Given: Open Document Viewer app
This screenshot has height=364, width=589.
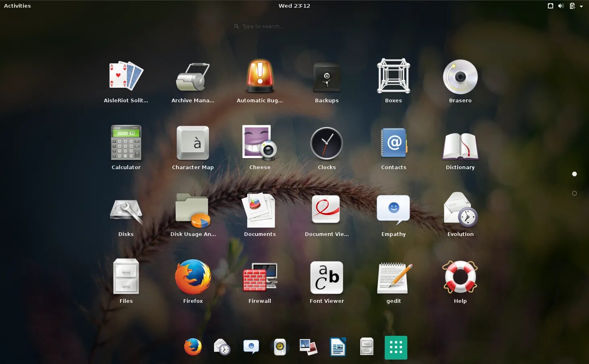Looking at the screenshot, I should tap(327, 209).
